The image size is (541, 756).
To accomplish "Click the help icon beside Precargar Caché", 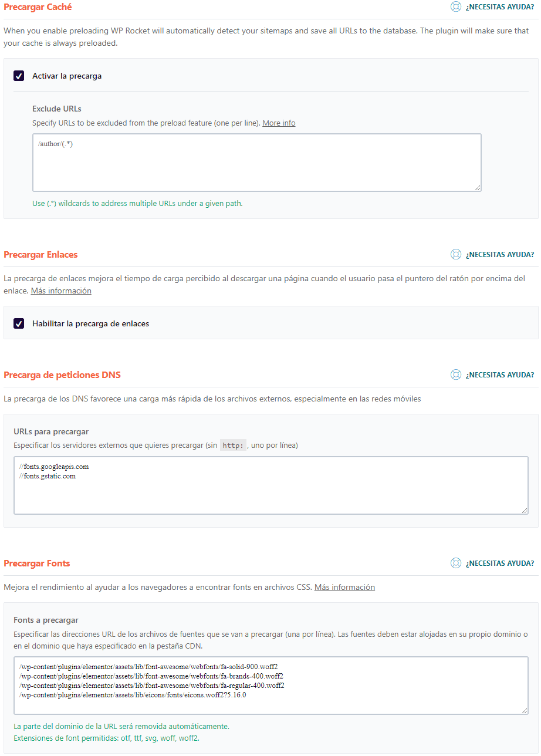I will click(x=456, y=6).
